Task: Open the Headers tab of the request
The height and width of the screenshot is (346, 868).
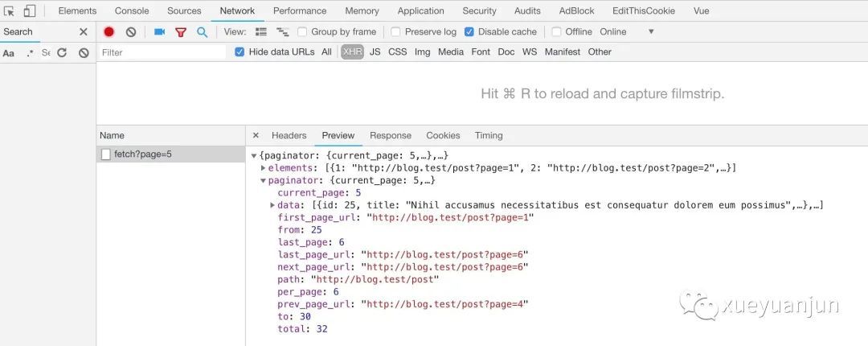Action: click(x=289, y=136)
